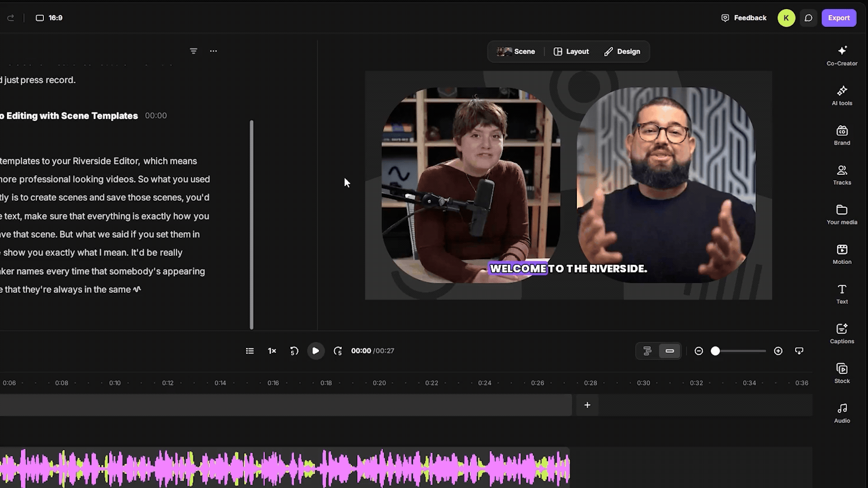This screenshot has height=488, width=868.
Task: Open the Brand panel
Action: pyautogui.click(x=842, y=136)
